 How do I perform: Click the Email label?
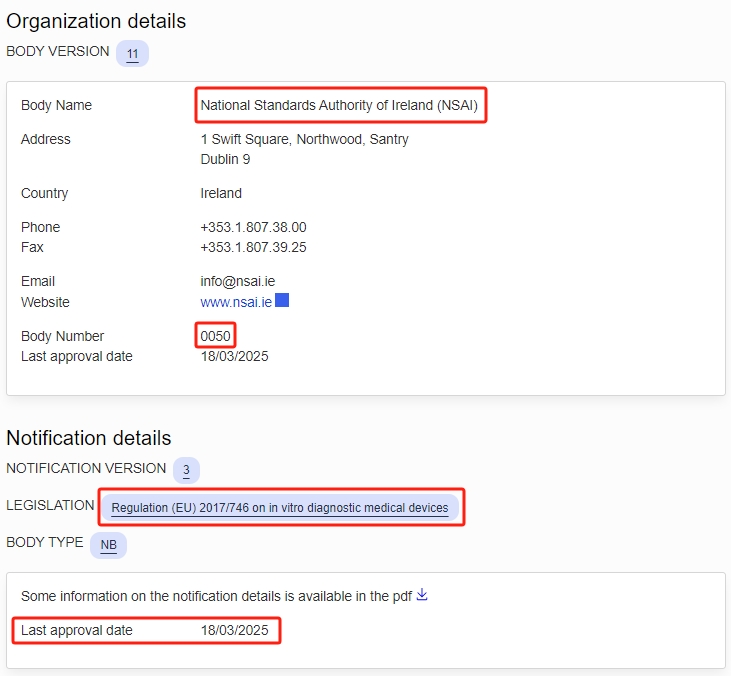tap(38, 281)
